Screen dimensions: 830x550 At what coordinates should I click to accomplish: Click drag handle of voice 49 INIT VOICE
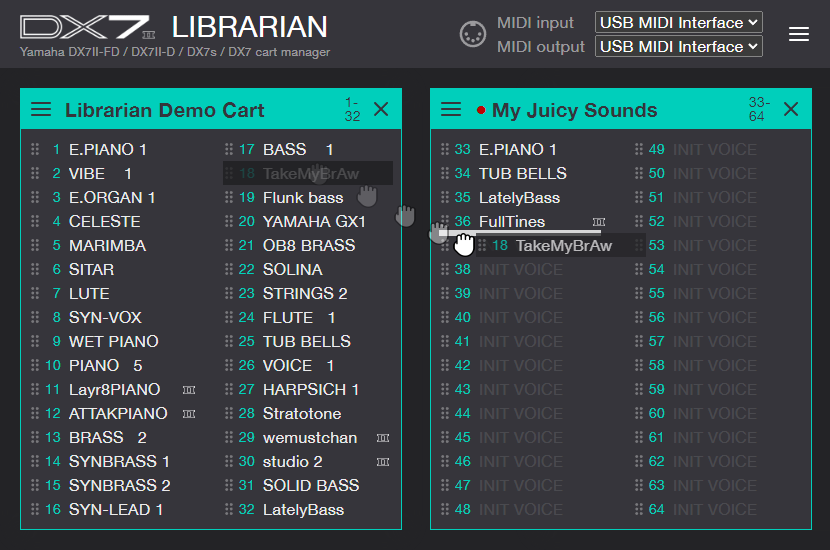(639, 149)
